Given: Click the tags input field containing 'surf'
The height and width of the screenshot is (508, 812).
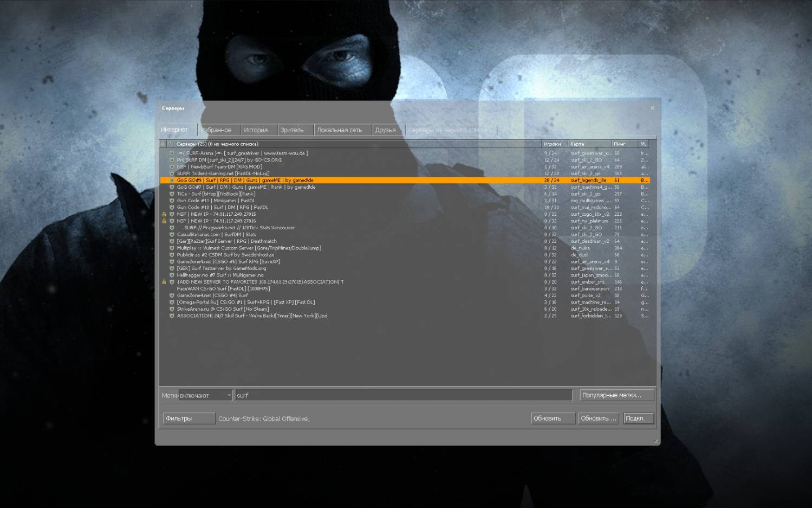Looking at the screenshot, I should point(404,396).
